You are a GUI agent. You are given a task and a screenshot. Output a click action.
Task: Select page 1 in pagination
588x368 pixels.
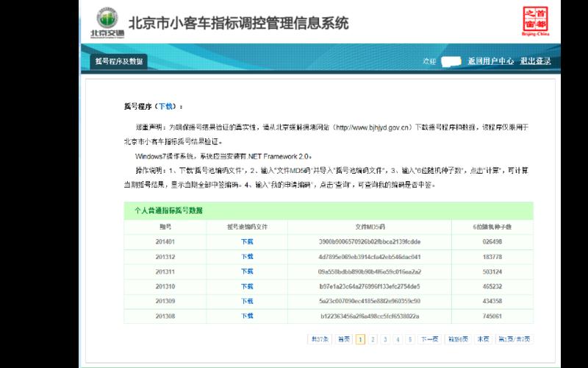point(360,339)
